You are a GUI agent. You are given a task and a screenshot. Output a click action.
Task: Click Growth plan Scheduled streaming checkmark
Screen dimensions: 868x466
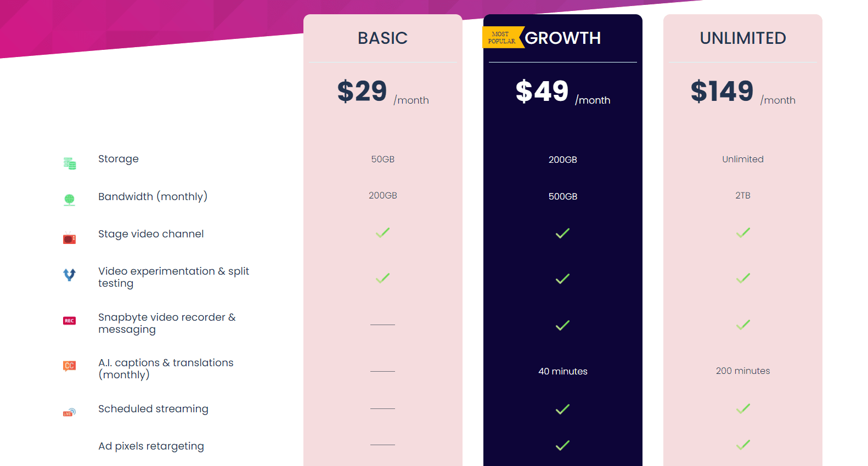pos(562,409)
